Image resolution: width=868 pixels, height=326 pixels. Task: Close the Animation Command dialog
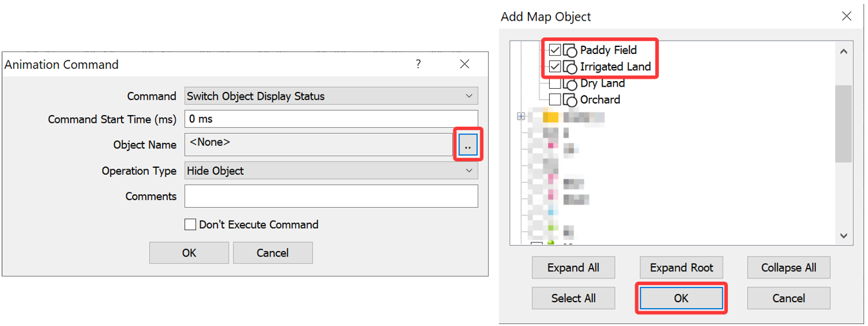tap(464, 64)
